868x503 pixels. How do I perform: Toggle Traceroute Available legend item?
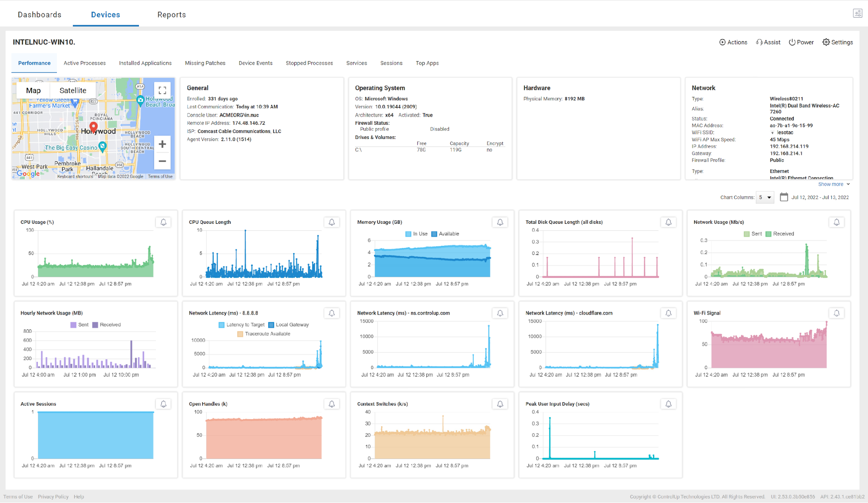[264, 334]
